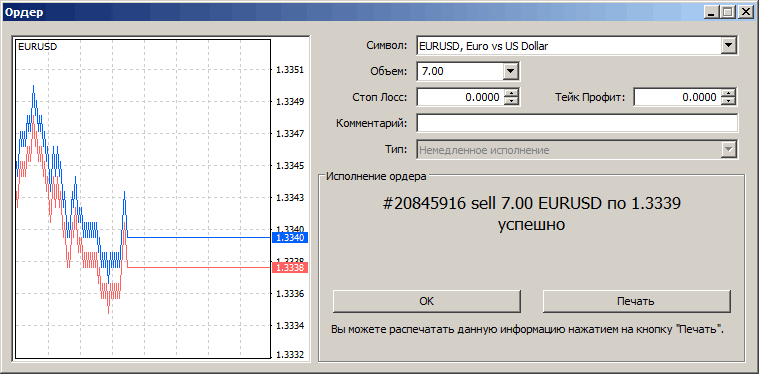Increase Тейк Профит with up arrow
This screenshot has width=759, height=374.
point(728,93)
